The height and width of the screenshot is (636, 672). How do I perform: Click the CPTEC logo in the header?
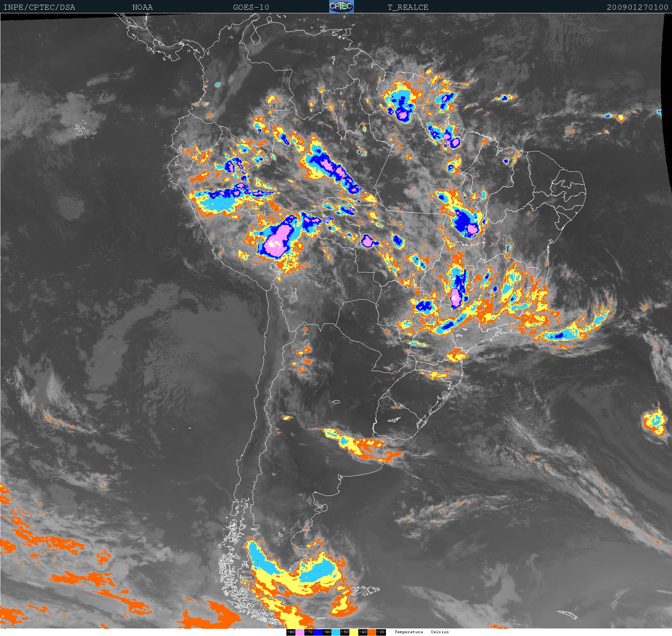(x=341, y=6)
